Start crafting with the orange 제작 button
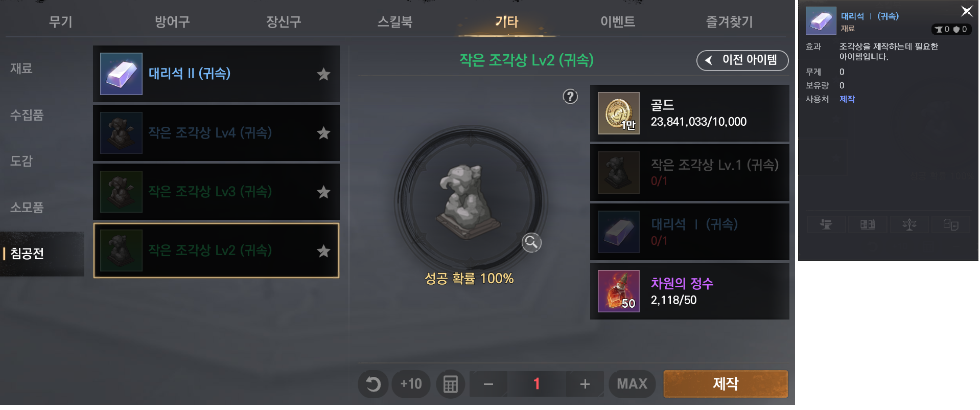Viewport: 980px width, 410px height. [726, 384]
